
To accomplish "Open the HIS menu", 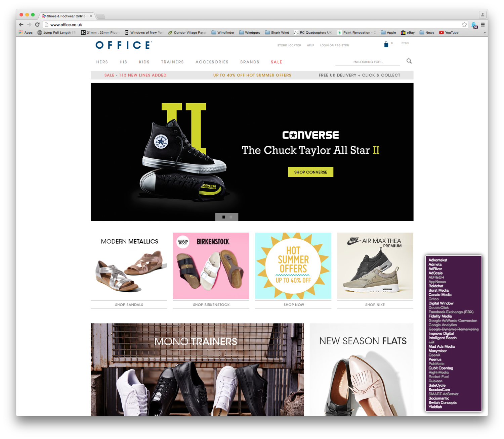I will 123,62.
